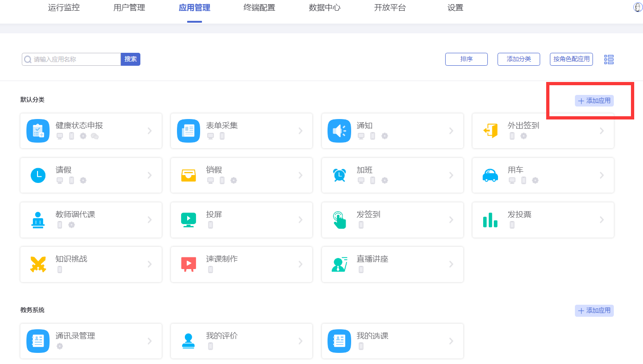This screenshot has width=643, height=364.
Task: Open the 表单采集 card arrow
Action: (x=300, y=131)
